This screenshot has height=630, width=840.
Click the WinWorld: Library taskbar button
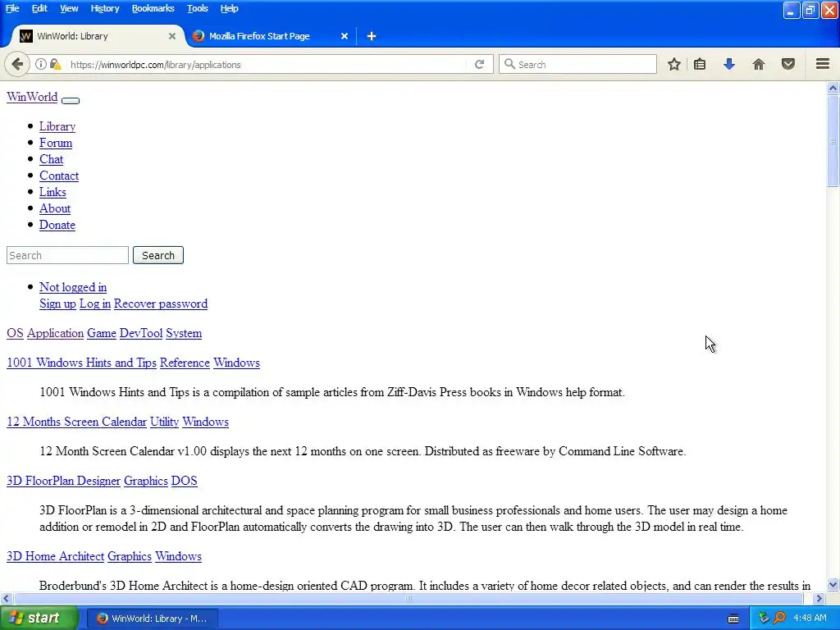pyautogui.click(x=152, y=619)
